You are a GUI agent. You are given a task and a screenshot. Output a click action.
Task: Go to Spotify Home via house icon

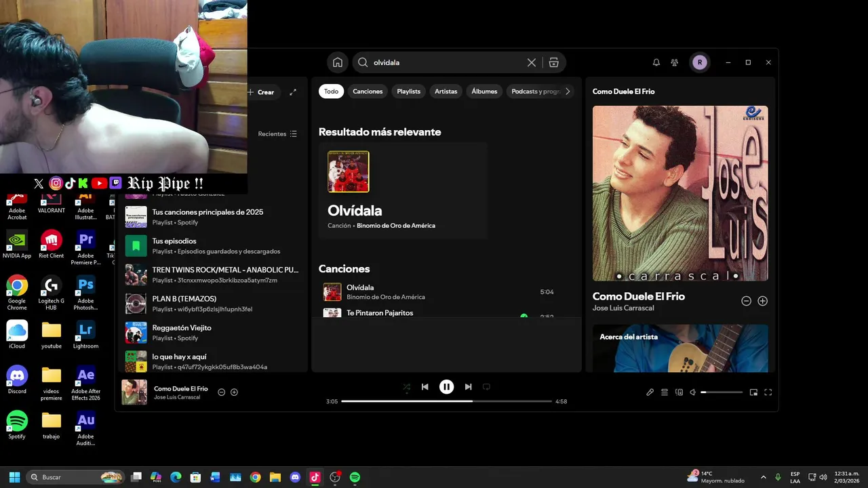point(338,62)
